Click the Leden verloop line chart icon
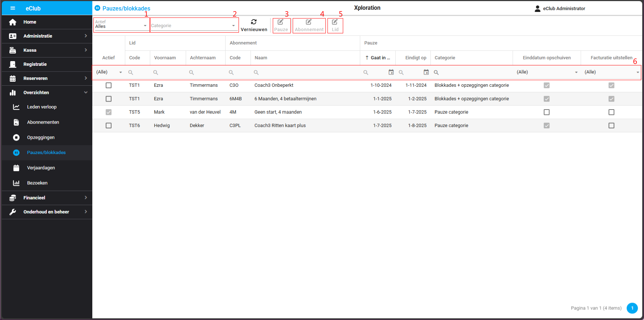The width and height of the screenshot is (644, 320). (16, 107)
